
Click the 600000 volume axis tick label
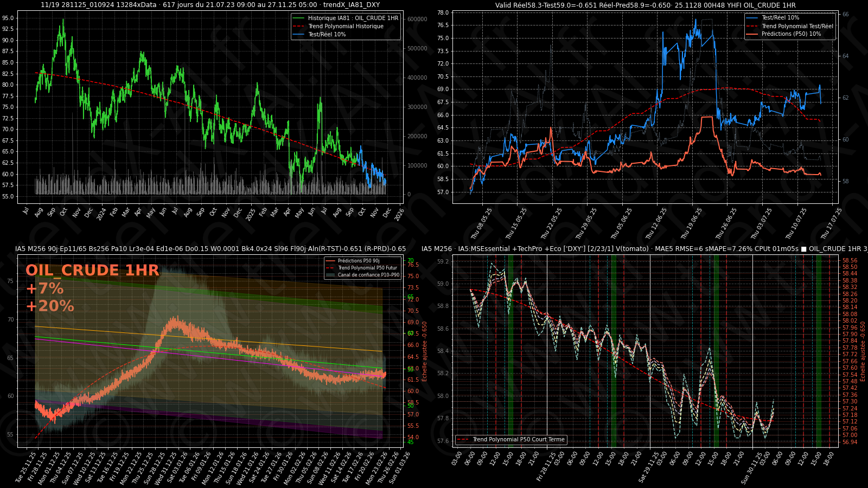coord(417,19)
